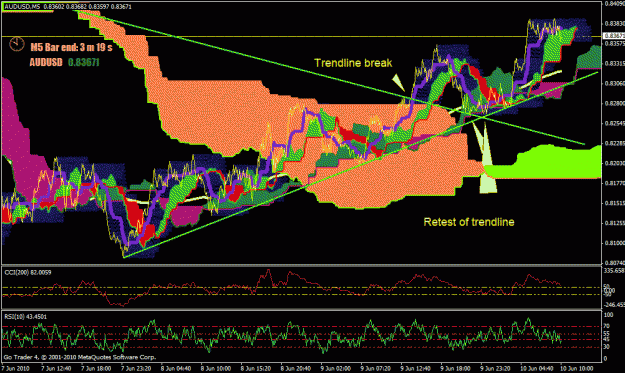Click the '7 Jun 2010' date on time axis
This screenshot has width=625, height=373.
point(16,369)
